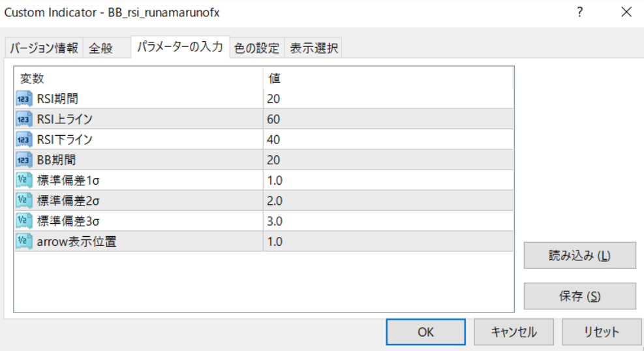Click the double-type icon beside 標準偏差1σ
Screen dimensions: 644x351
tap(24, 181)
